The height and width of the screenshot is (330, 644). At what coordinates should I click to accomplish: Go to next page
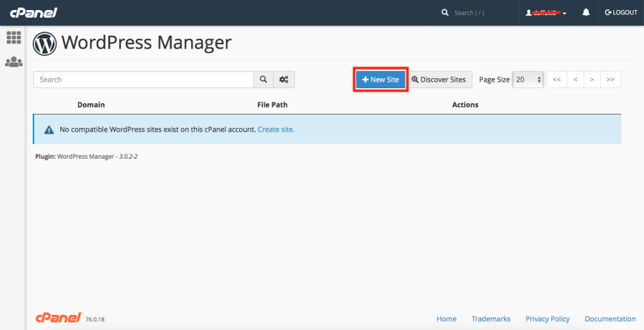592,79
